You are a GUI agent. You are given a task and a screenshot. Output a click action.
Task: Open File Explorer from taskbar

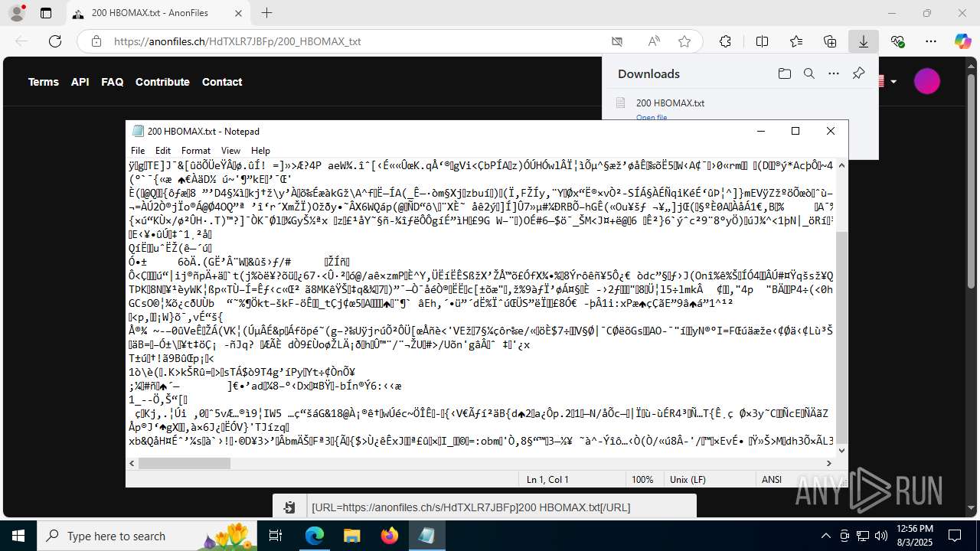(351, 536)
